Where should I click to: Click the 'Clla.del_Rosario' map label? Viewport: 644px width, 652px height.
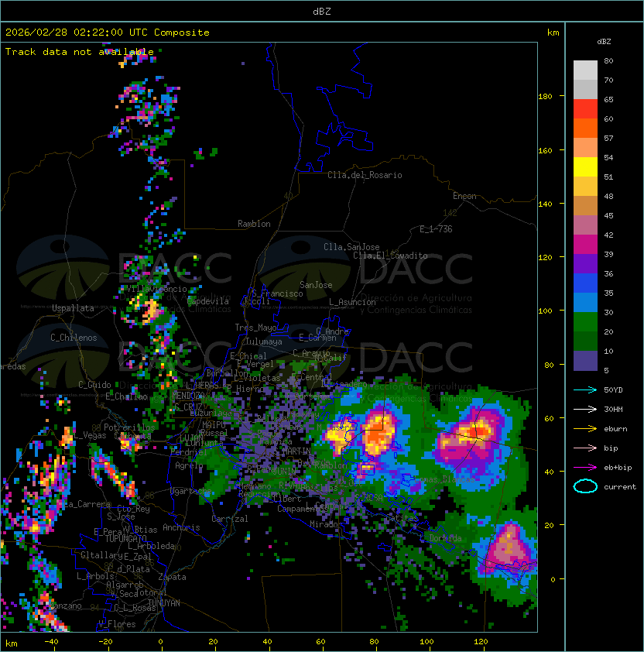click(x=365, y=175)
